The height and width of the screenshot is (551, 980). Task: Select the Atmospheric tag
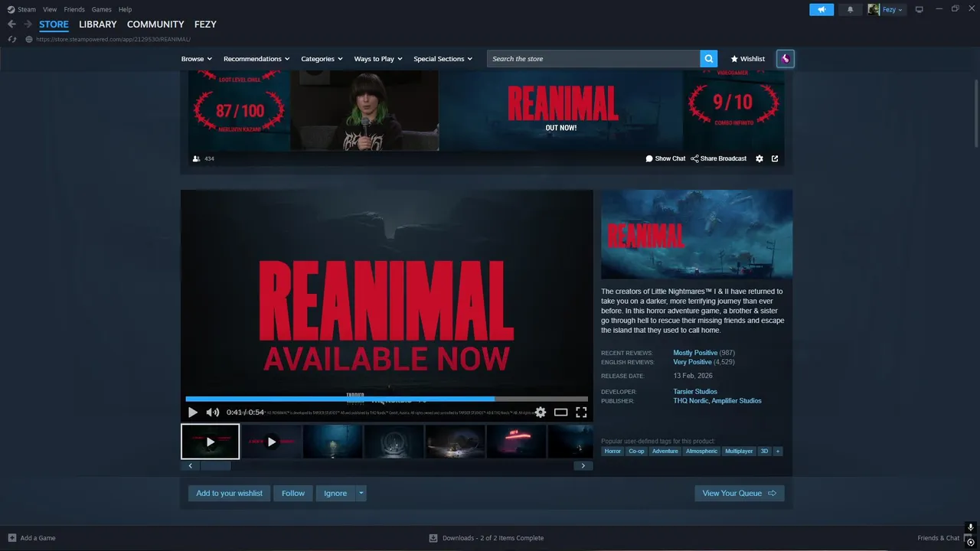(x=701, y=452)
